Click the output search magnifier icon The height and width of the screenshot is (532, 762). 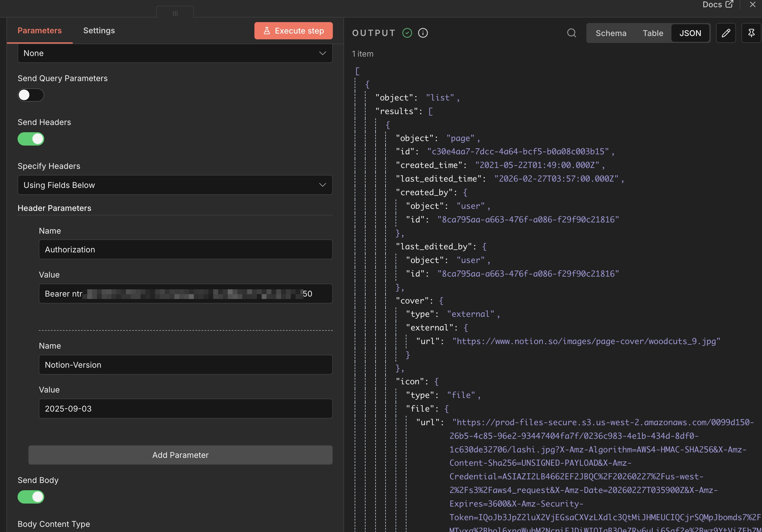(x=571, y=33)
